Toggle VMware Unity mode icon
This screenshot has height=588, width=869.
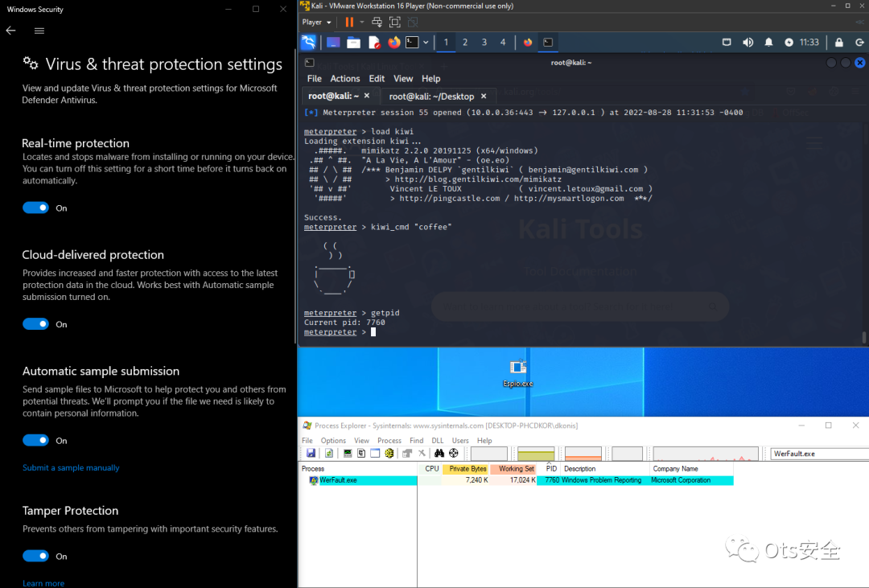pos(413,23)
